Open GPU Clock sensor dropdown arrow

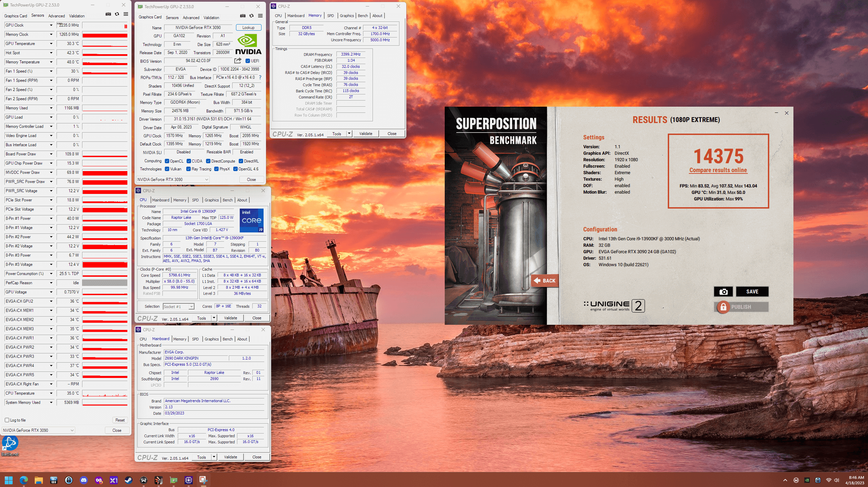[x=51, y=25]
